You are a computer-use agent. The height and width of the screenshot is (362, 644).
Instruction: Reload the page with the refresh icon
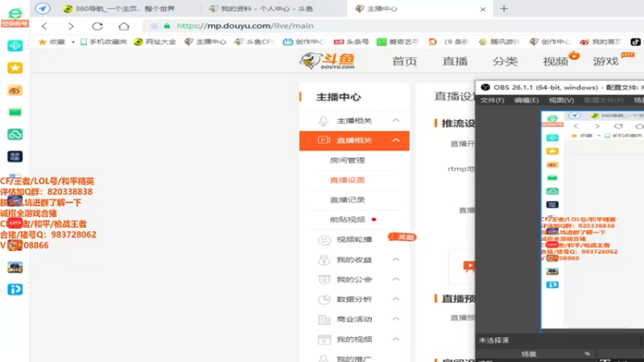pyautogui.click(x=97, y=27)
